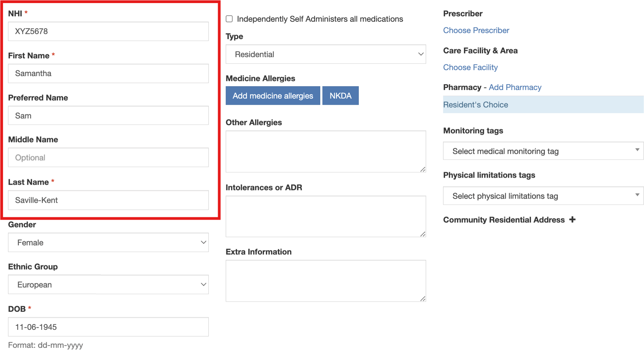644x352 pixels.
Task: Click the DOB field
Action: pos(108,327)
